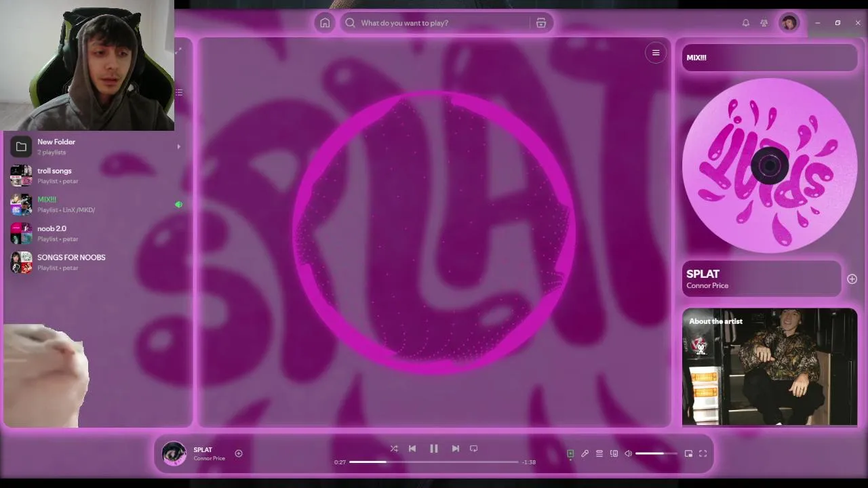Mute the volume speaker icon
The height and width of the screenshot is (488, 868).
pos(629,453)
